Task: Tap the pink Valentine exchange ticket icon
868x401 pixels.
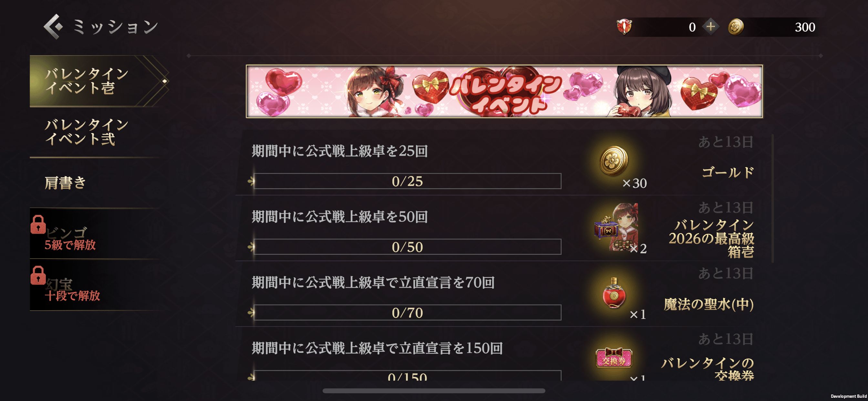Action: tap(614, 357)
